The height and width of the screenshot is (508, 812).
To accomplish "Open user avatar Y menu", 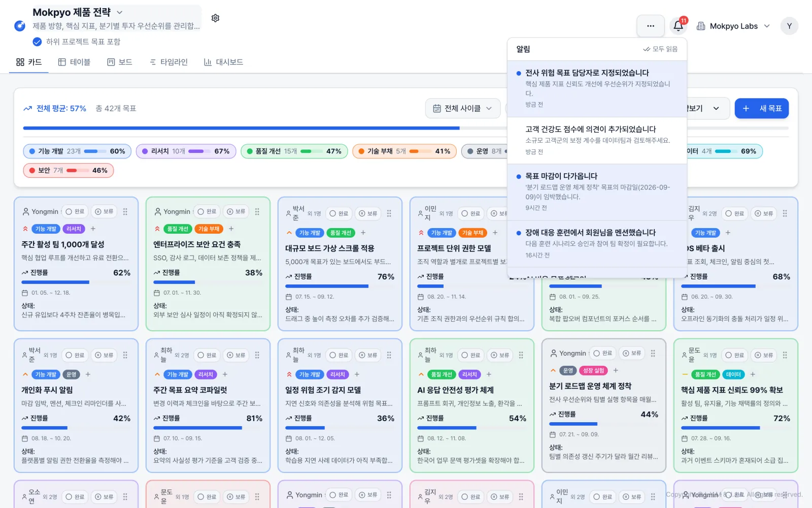I will point(789,26).
